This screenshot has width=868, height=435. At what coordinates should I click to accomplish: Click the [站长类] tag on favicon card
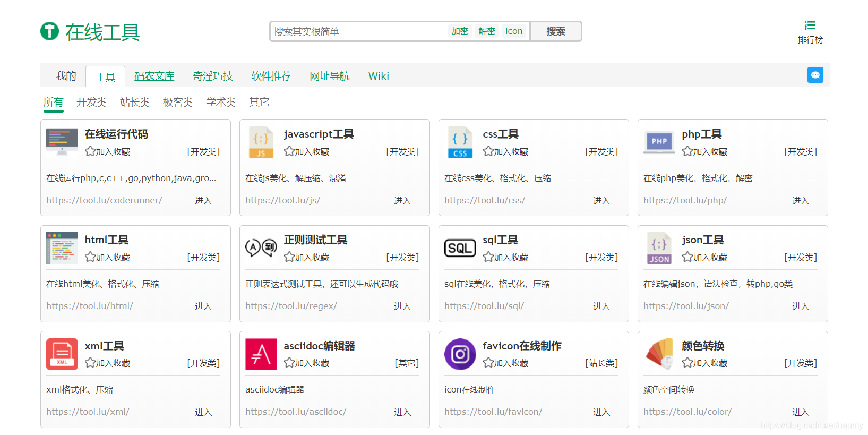point(601,363)
